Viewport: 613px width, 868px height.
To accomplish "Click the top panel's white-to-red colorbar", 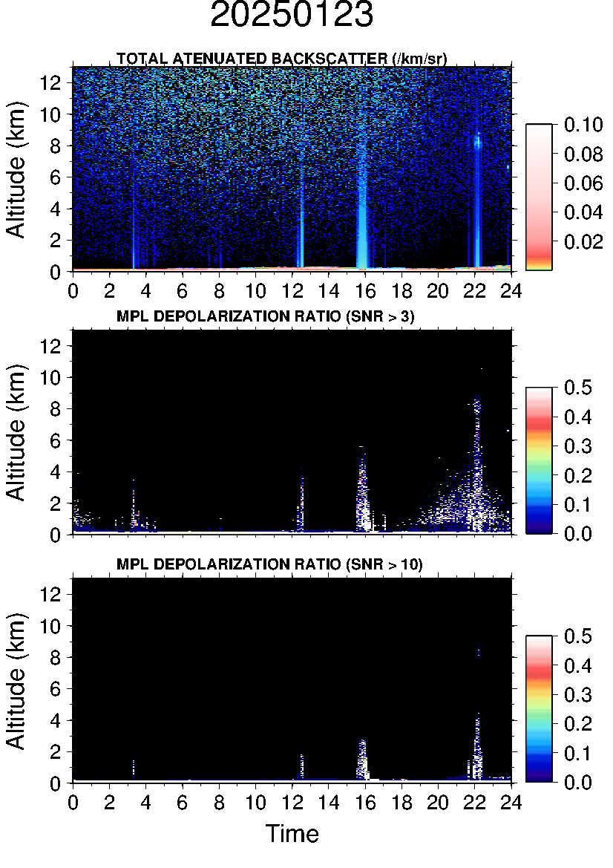I will (x=539, y=197).
